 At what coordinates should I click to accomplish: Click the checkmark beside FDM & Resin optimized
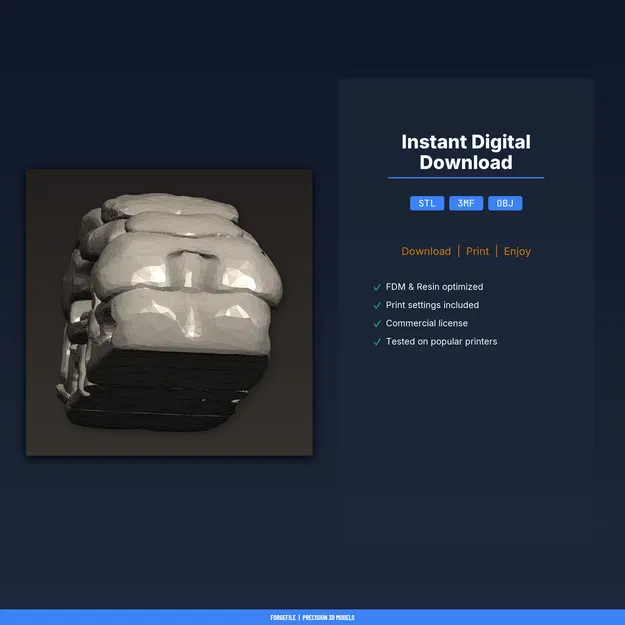(377, 287)
